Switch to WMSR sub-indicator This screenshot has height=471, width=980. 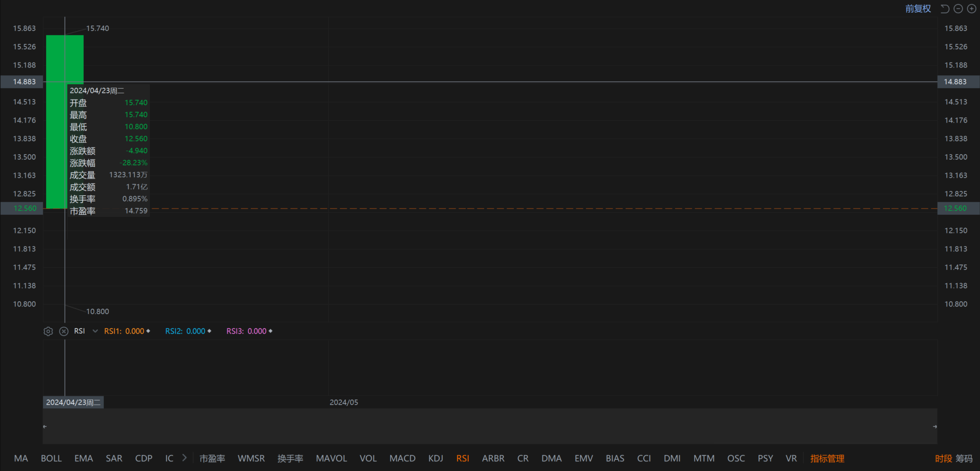251,458
